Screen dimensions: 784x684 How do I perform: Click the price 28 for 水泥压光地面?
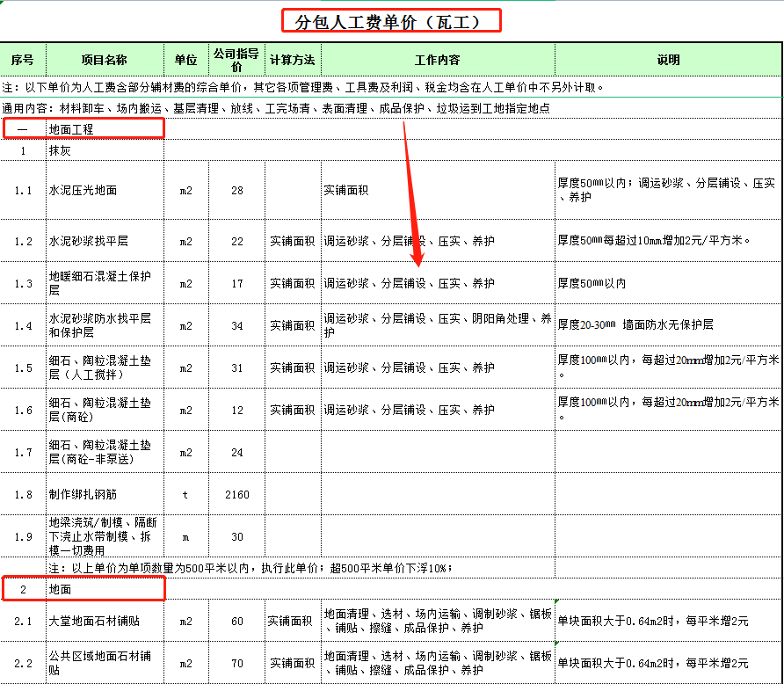236,190
